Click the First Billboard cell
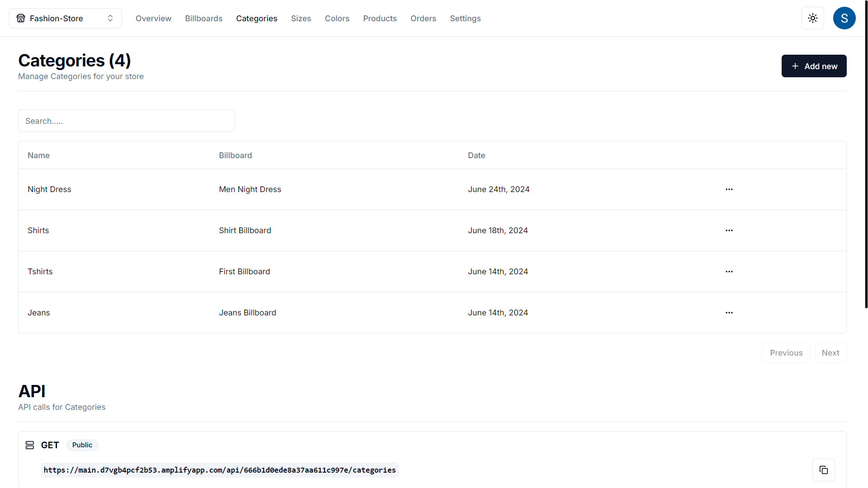868x488 pixels. pyautogui.click(x=245, y=272)
